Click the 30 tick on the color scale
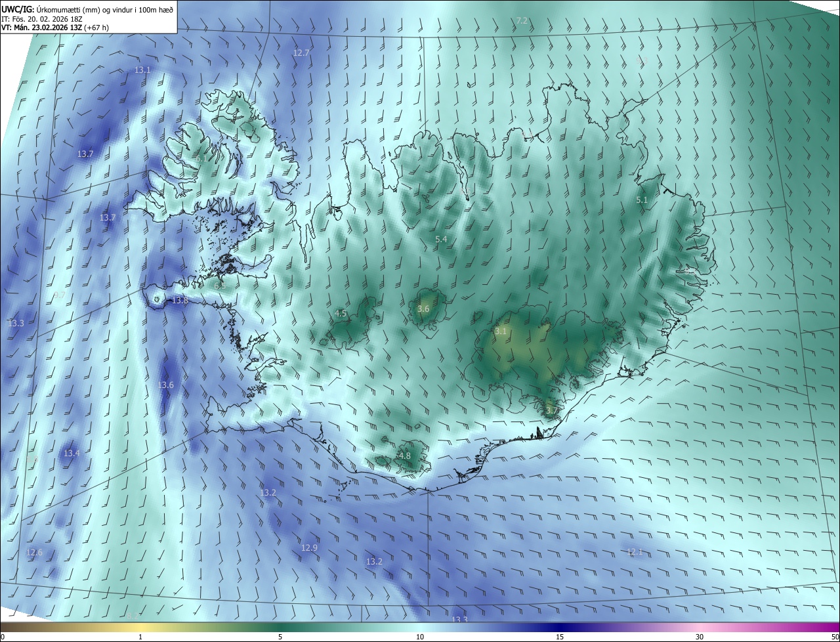The height and width of the screenshot is (642, 840). [x=700, y=637]
